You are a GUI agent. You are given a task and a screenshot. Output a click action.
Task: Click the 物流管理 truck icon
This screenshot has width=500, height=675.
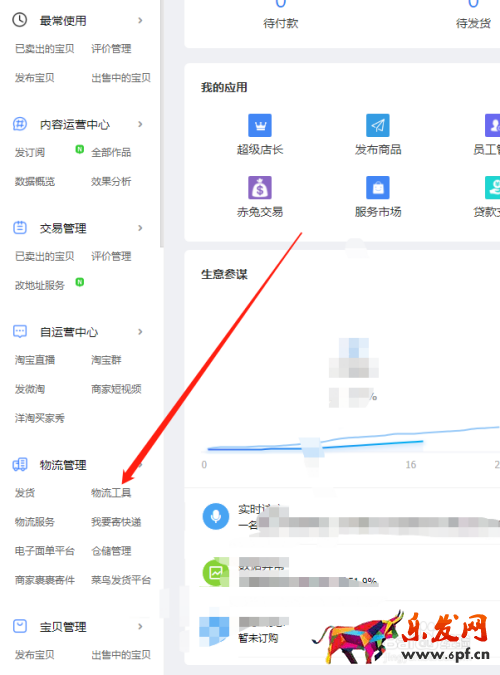pyautogui.click(x=20, y=464)
